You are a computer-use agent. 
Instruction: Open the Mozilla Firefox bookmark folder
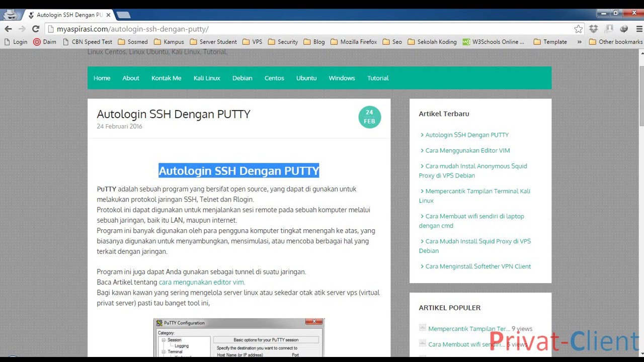point(354,42)
